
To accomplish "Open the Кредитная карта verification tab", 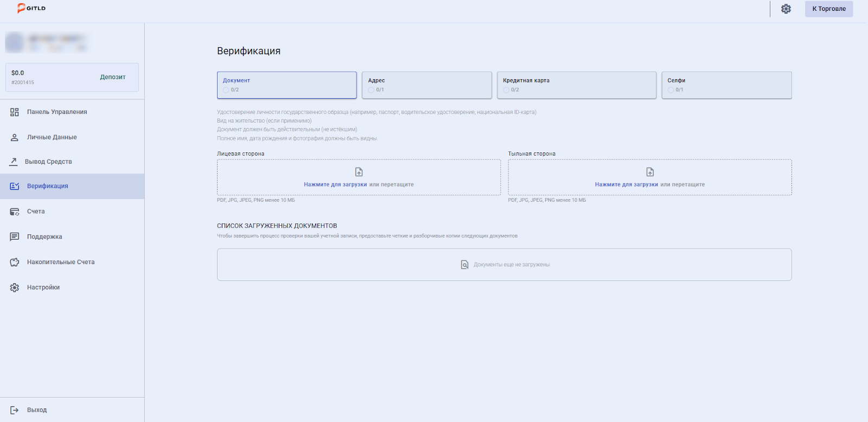I will (x=576, y=85).
